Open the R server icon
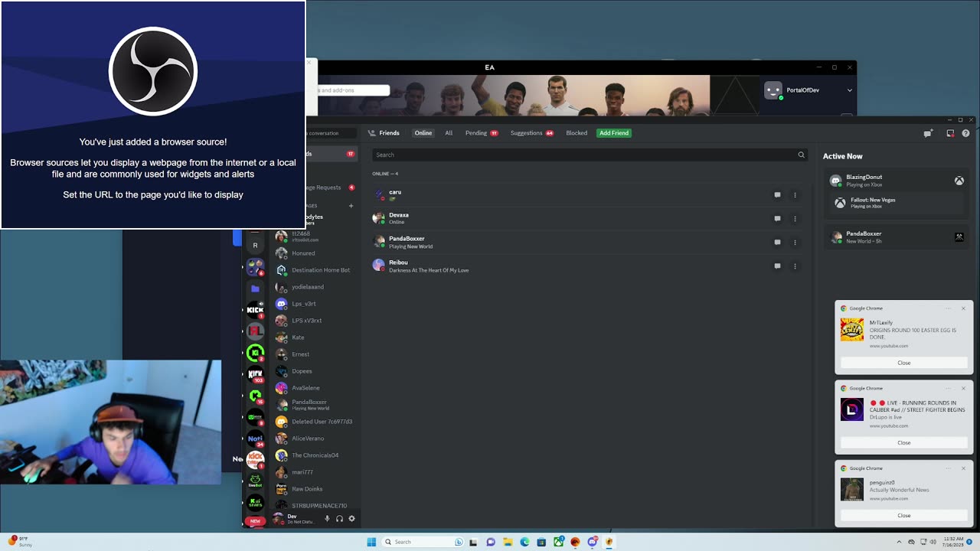 [x=255, y=246]
